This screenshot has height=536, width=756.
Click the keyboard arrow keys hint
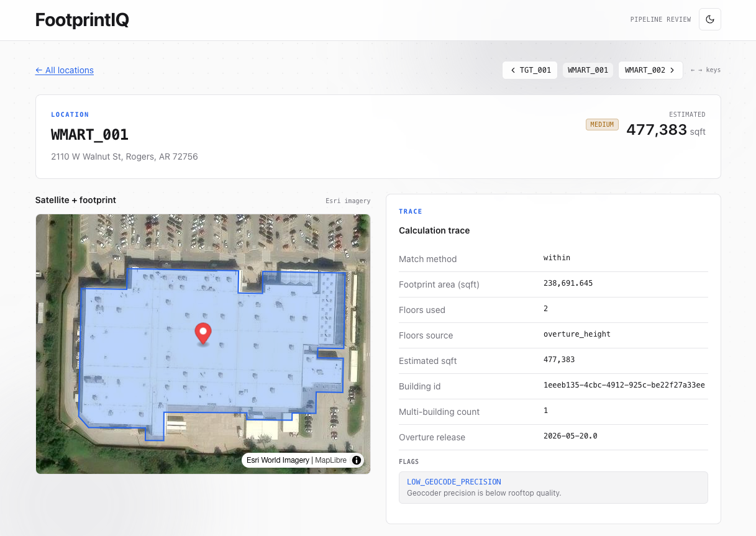706,70
